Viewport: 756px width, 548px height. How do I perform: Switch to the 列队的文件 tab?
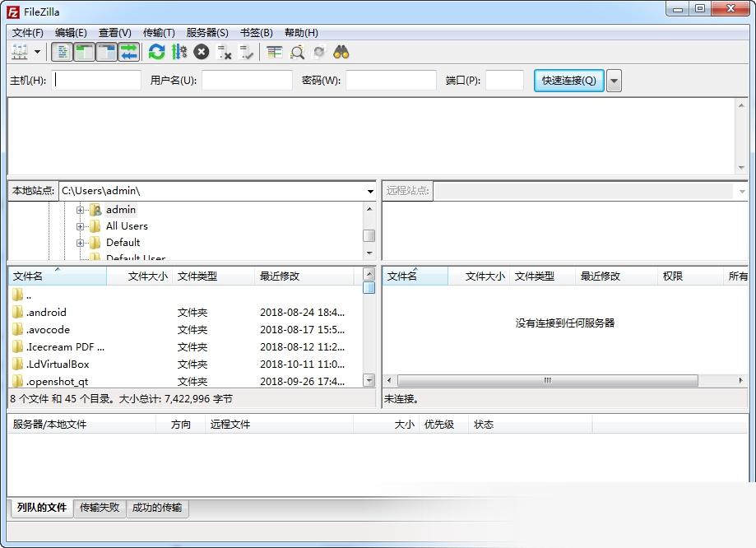[x=41, y=508]
